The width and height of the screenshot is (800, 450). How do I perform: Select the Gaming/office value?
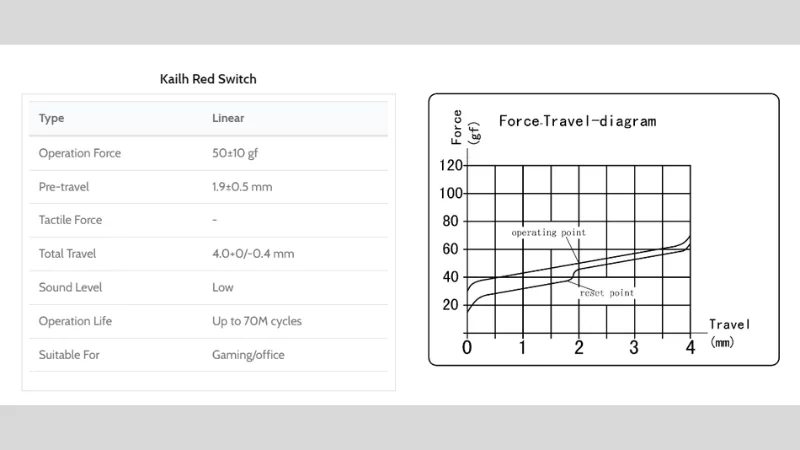pos(248,355)
